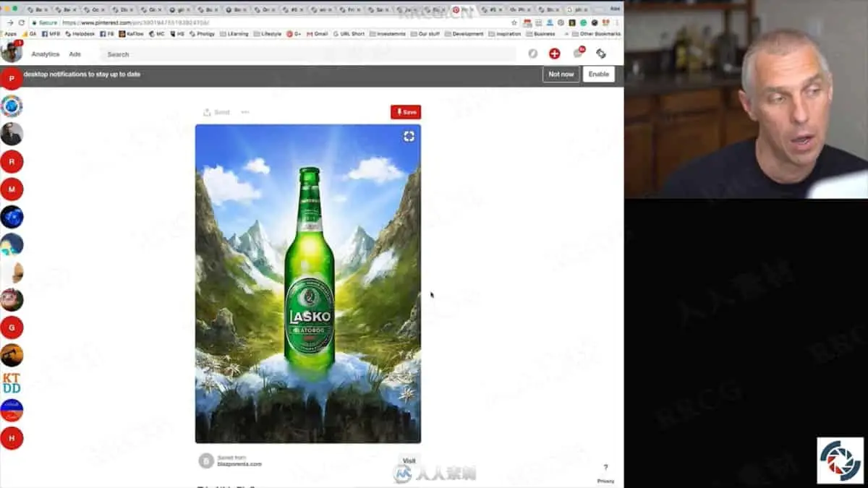Open the Helpdesk bookmark

[x=81, y=34]
